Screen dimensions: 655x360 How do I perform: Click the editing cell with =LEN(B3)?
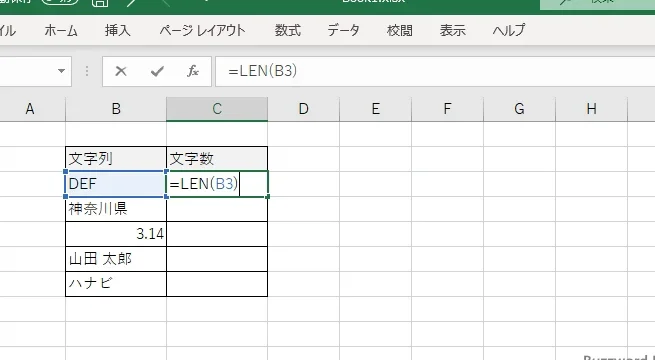point(217,184)
